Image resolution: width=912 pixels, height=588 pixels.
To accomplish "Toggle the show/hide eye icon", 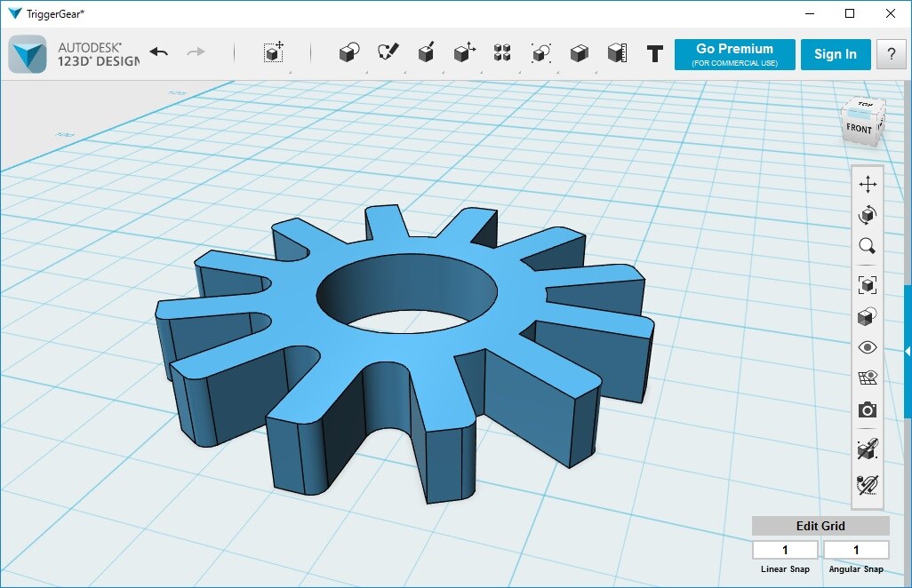I will 868,347.
